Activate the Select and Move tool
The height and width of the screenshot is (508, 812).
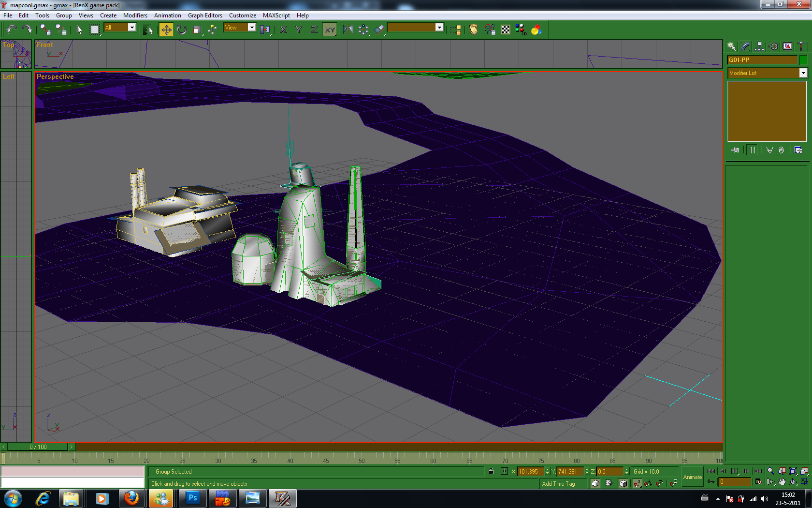point(166,30)
